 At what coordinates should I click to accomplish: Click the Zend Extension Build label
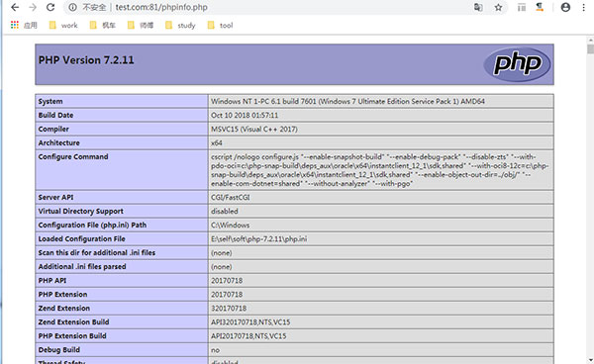[73, 322]
